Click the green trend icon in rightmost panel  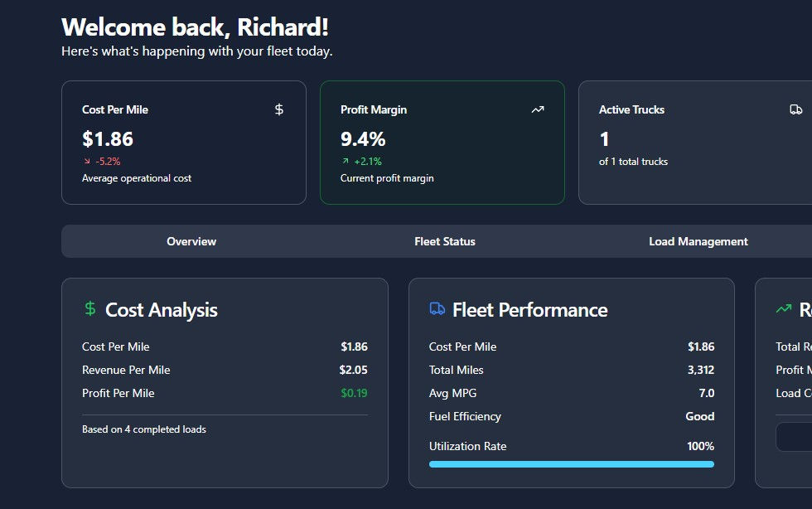point(783,309)
